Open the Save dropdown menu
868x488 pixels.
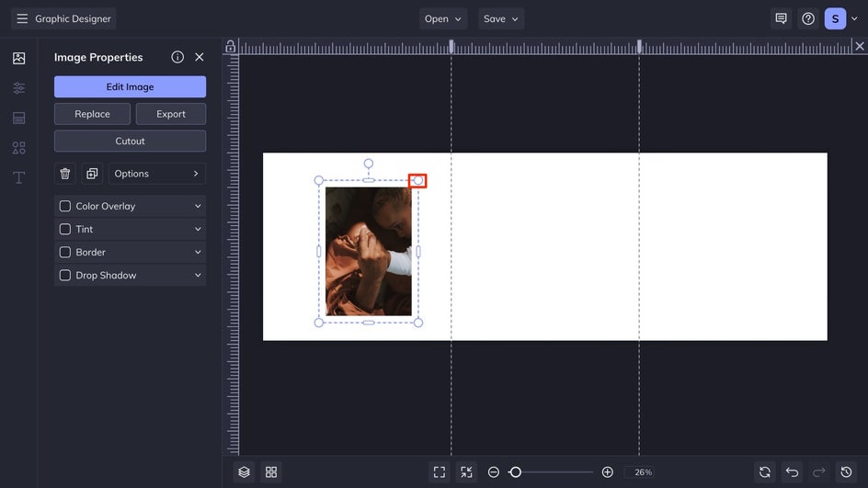coord(501,18)
